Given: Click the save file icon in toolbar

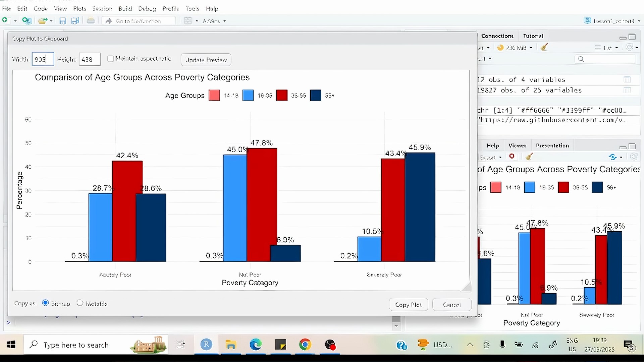Looking at the screenshot, I should point(63,21).
